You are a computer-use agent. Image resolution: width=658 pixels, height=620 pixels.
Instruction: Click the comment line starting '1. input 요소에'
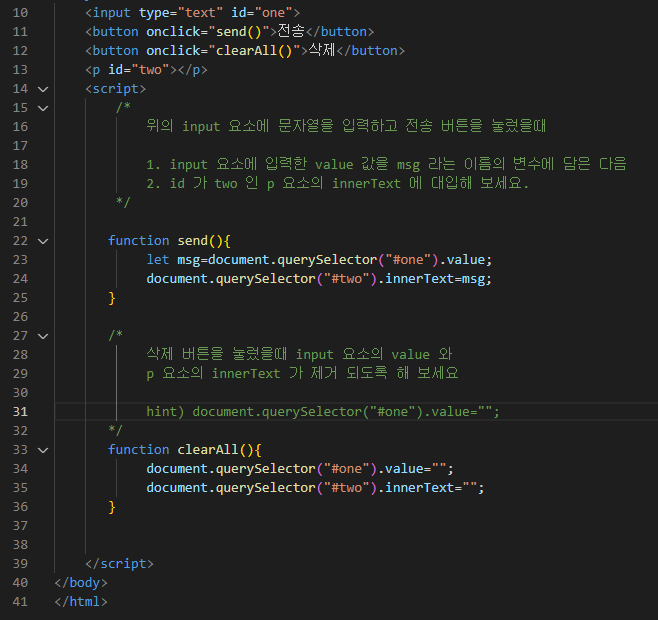coord(386,164)
